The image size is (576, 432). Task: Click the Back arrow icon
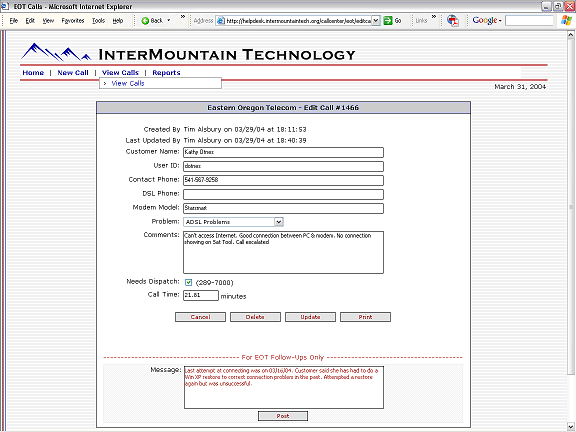point(145,21)
